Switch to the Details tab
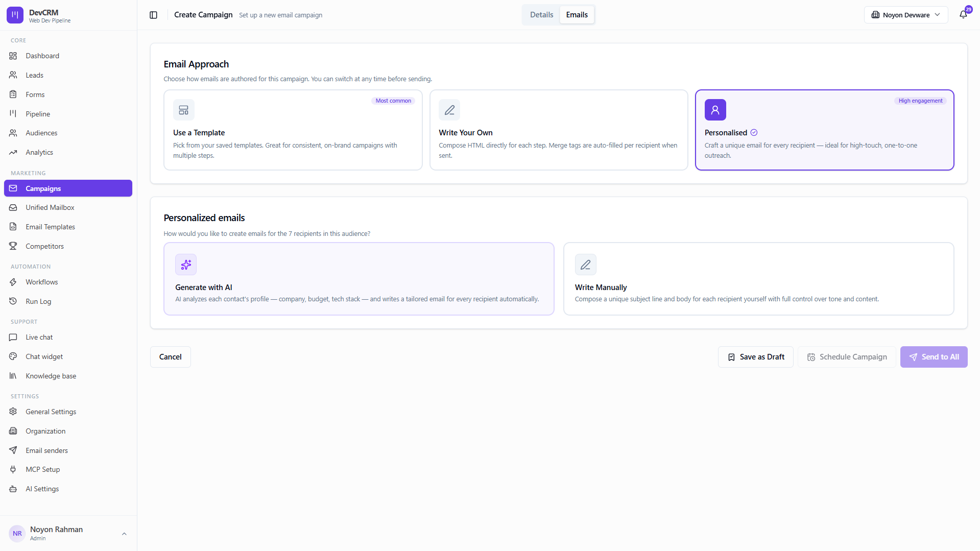 [541, 15]
